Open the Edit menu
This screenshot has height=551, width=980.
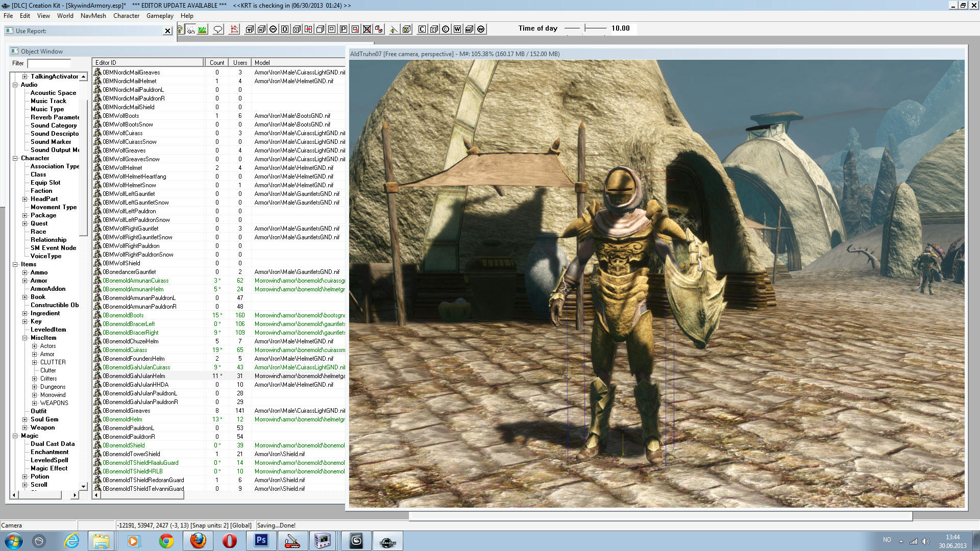(25, 16)
